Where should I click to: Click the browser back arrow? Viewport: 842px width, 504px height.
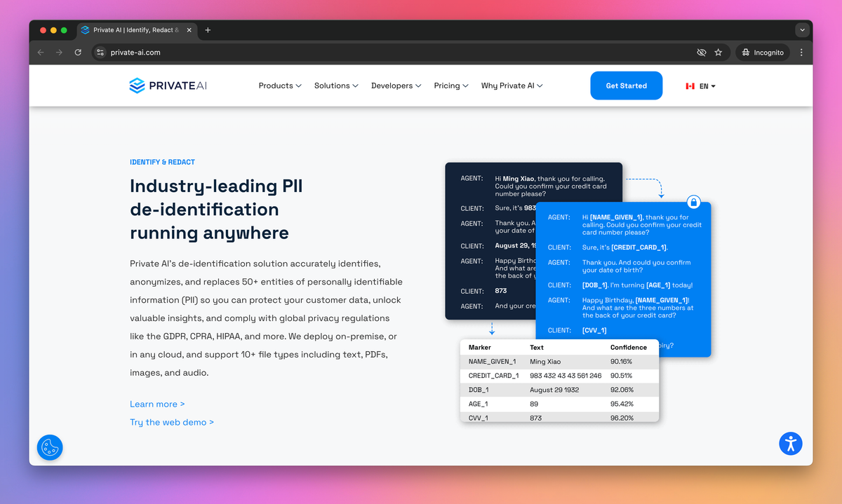(x=40, y=53)
